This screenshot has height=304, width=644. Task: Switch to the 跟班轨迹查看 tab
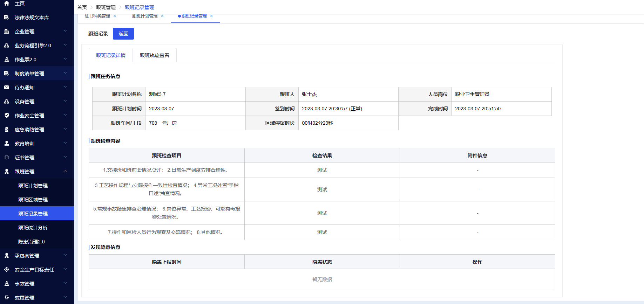155,55
